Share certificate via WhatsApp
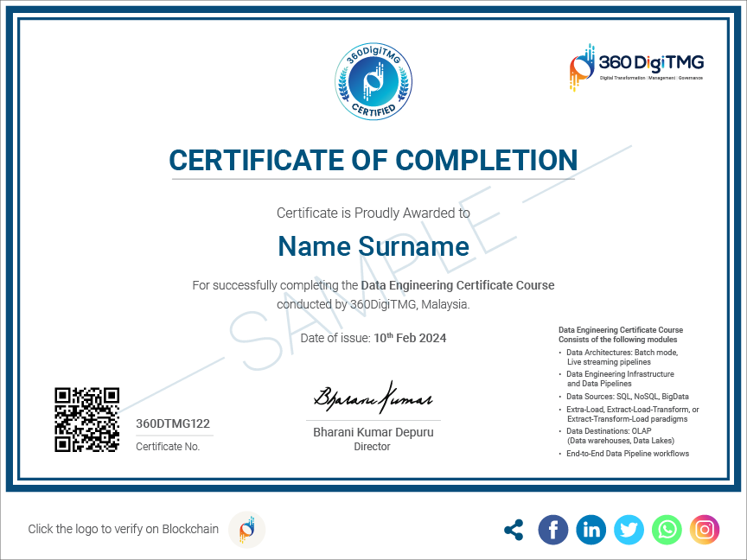This screenshot has width=747, height=560. coord(667,530)
